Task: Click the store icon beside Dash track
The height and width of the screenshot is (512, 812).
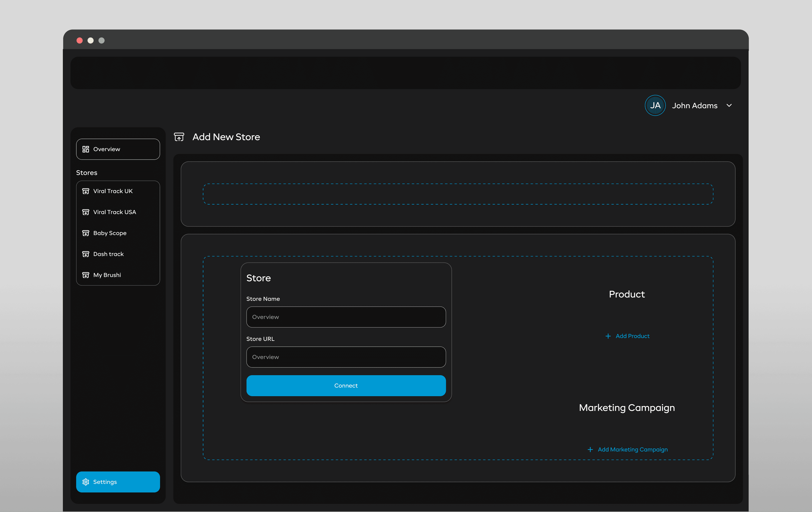Action: pyautogui.click(x=86, y=254)
